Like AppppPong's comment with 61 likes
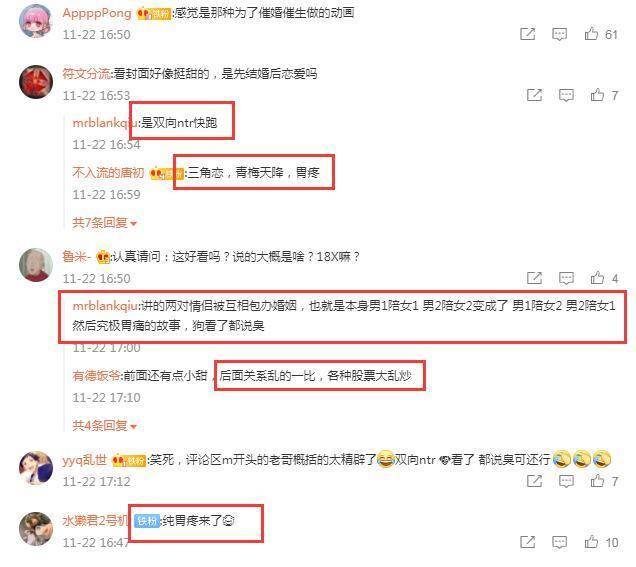 pyautogui.click(x=591, y=34)
